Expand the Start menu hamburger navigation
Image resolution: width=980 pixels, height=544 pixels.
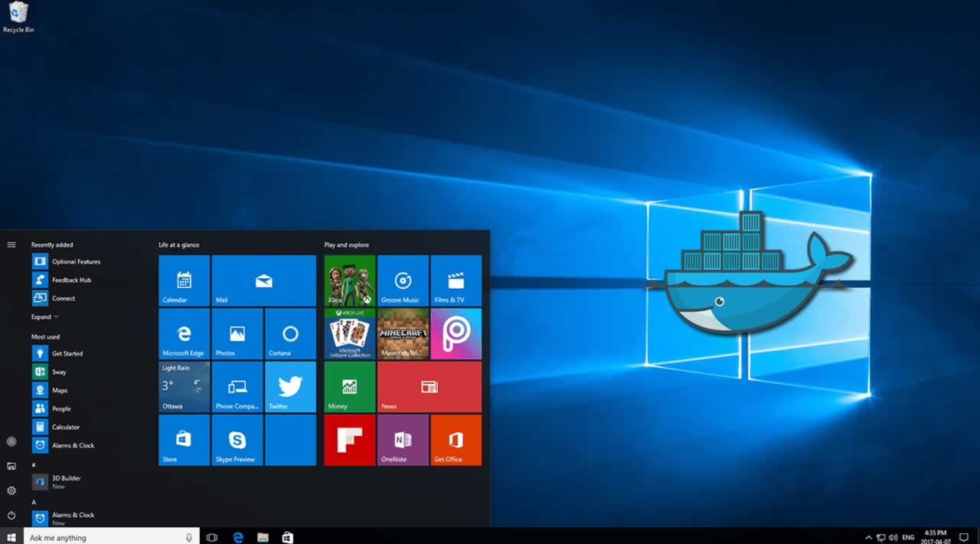coord(11,244)
